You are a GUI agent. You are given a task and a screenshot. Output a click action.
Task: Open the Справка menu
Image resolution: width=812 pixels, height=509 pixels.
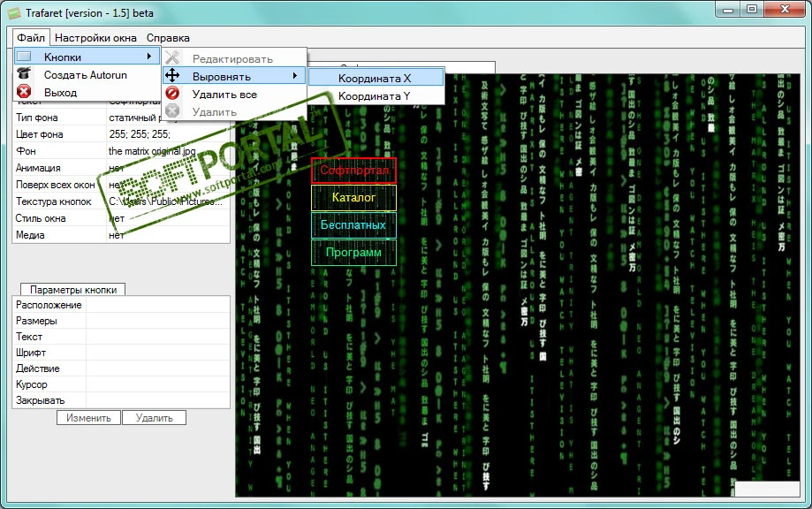(168, 38)
